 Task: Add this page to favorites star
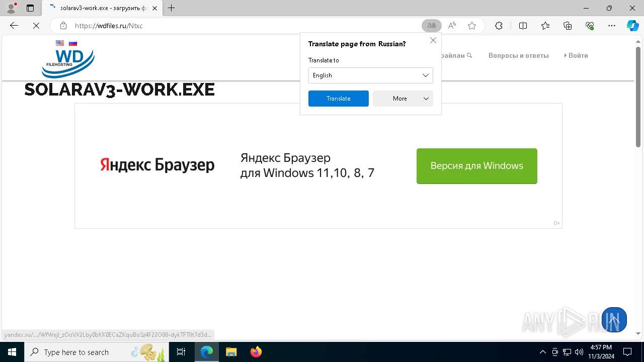(472, 26)
